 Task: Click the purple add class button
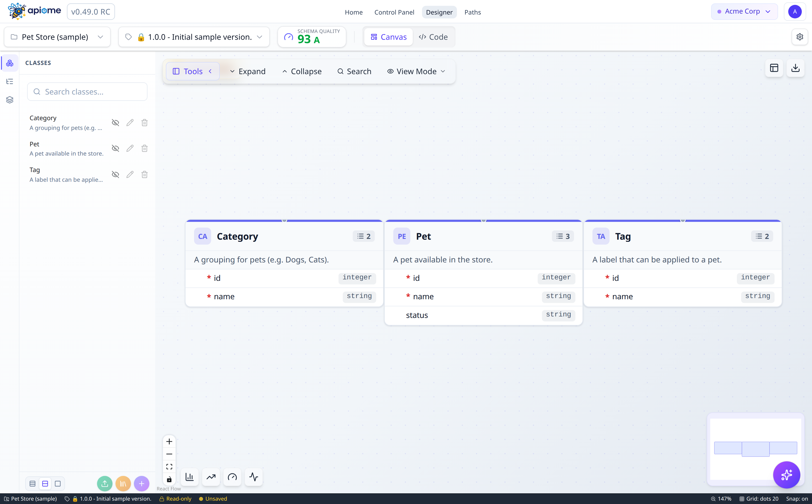point(141,484)
